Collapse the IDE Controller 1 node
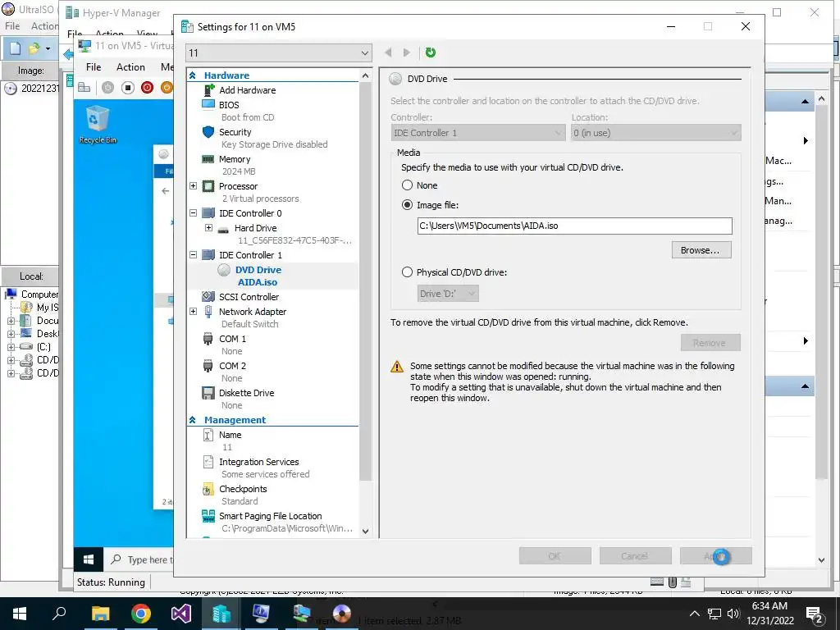Viewport: 840px width, 630px height. [x=194, y=255]
